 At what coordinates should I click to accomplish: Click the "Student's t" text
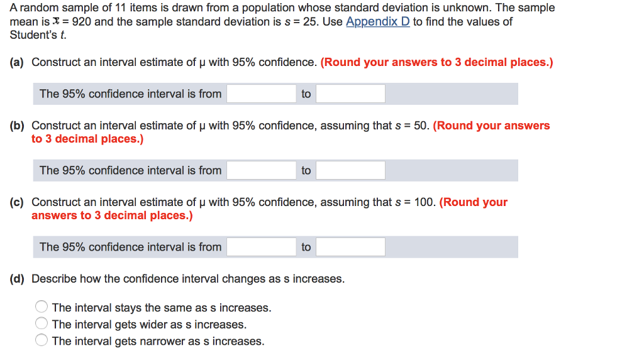click(38, 35)
